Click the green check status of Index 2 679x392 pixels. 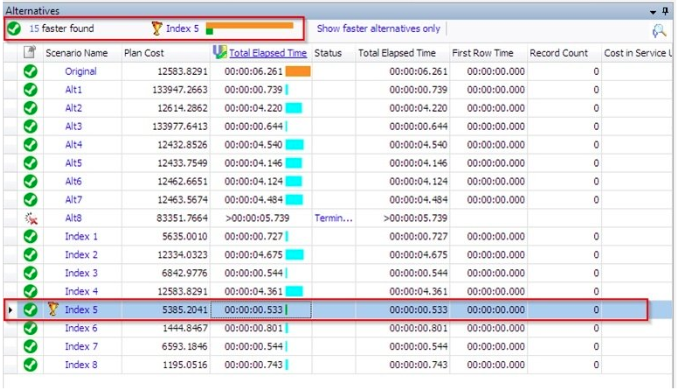pyautogui.click(x=30, y=255)
